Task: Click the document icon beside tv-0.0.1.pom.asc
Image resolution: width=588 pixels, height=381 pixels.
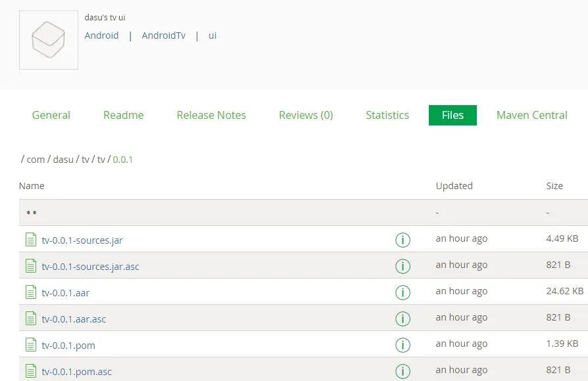Action: coord(31,371)
